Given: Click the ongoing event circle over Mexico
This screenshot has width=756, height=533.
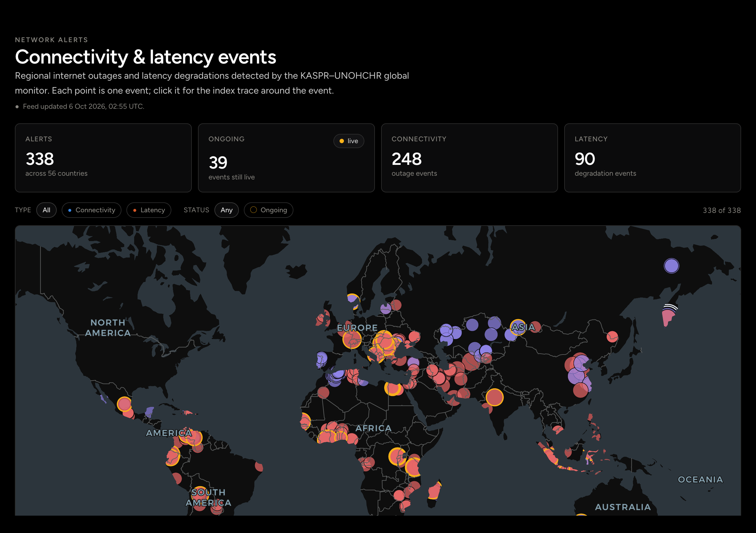Looking at the screenshot, I should [124, 404].
